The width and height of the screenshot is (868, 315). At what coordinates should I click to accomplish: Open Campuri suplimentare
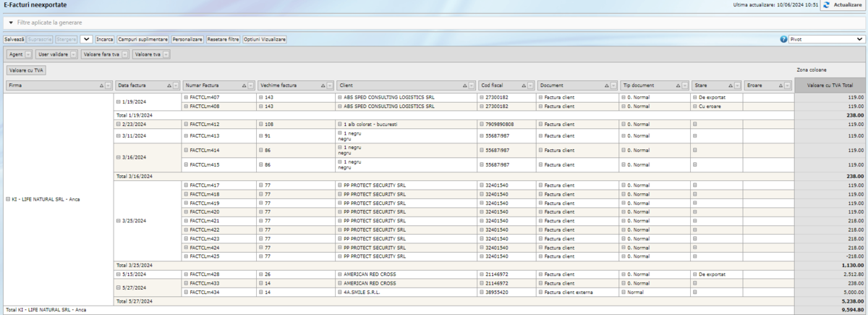[x=142, y=39]
